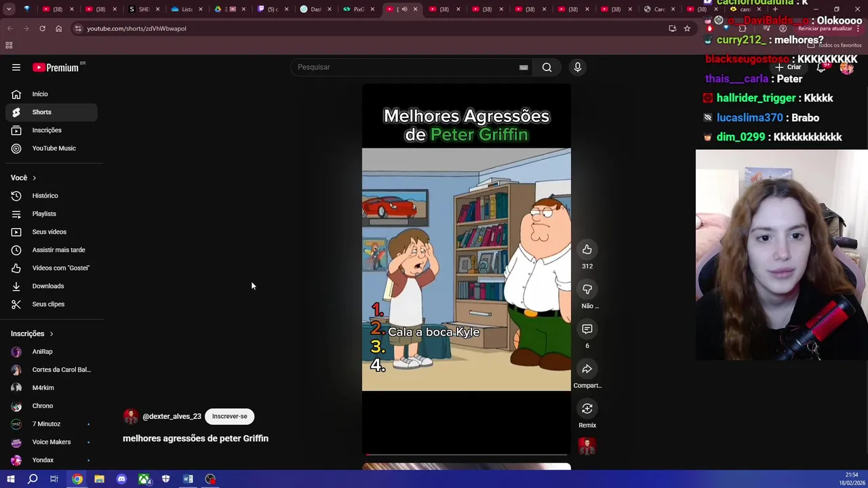Click the Inscrever-se subscribe button

pyautogui.click(x=229, y=416)
